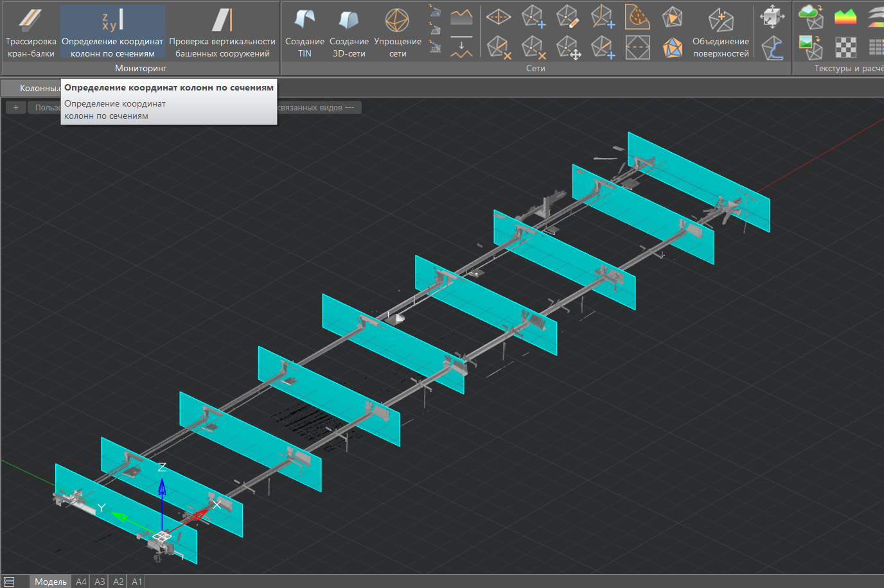
Task: Click the plus button to add view
Action: [x=16, y=108]
